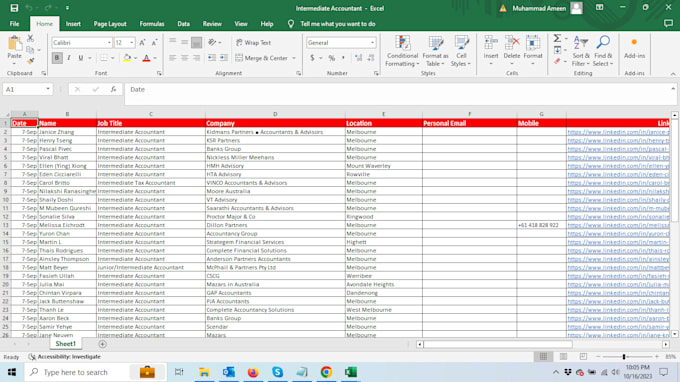Click the Accessibility: Investigate status
Viewport: 680px width, 382px height.
[x=65, y=356]
